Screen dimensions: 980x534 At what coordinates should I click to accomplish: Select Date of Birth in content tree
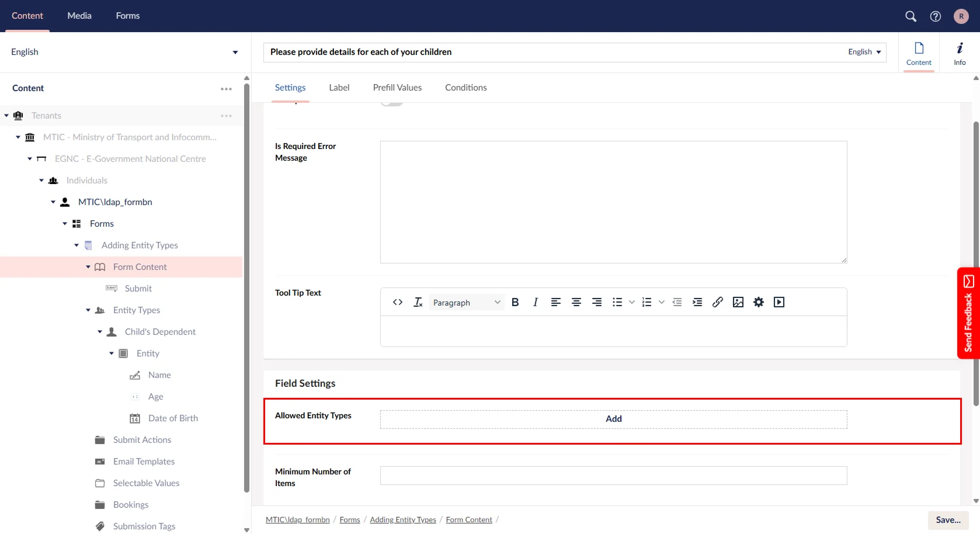173,418
